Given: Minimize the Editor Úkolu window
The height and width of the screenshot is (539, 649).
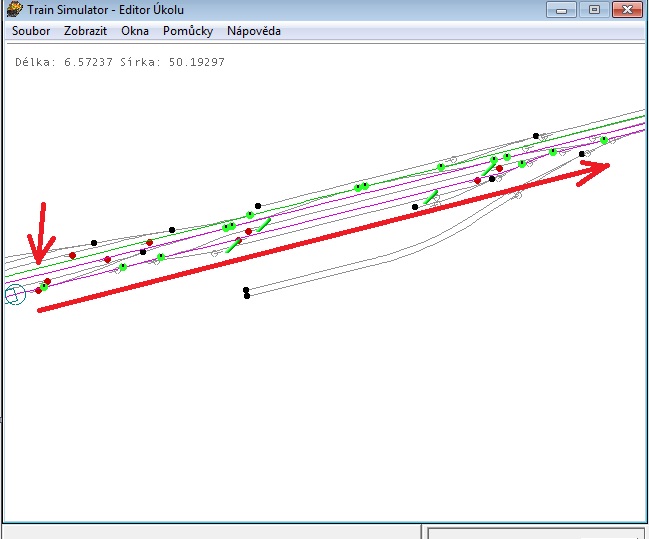Looking at the screenshot, I should click(561, 10).
